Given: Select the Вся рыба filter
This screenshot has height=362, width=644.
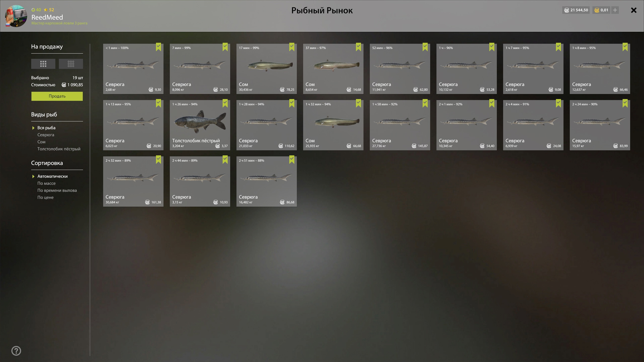Looking at the screenshot, I should [x=47, y=128].
